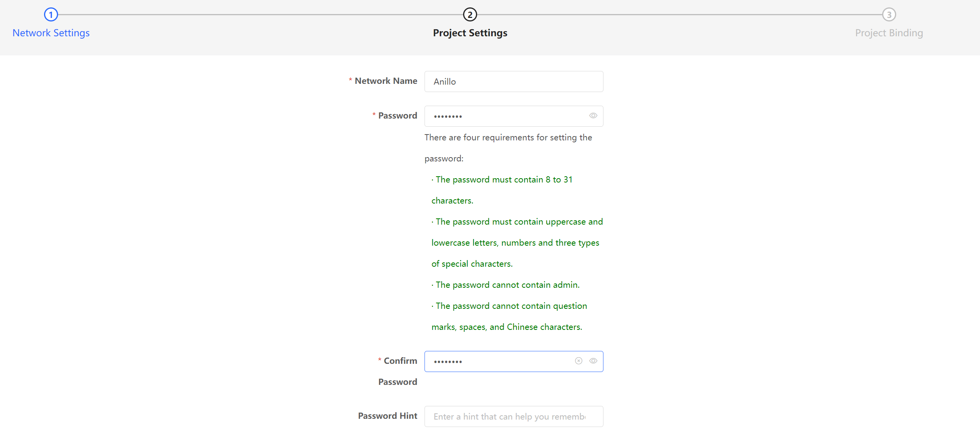Show password using Password field eye icon
980x434 pixels.
[593, 116]
